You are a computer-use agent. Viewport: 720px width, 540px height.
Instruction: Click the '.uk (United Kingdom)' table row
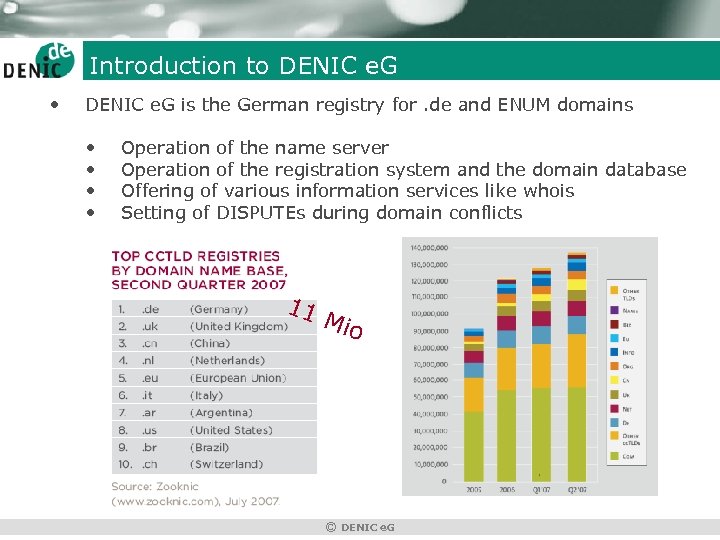214,326
